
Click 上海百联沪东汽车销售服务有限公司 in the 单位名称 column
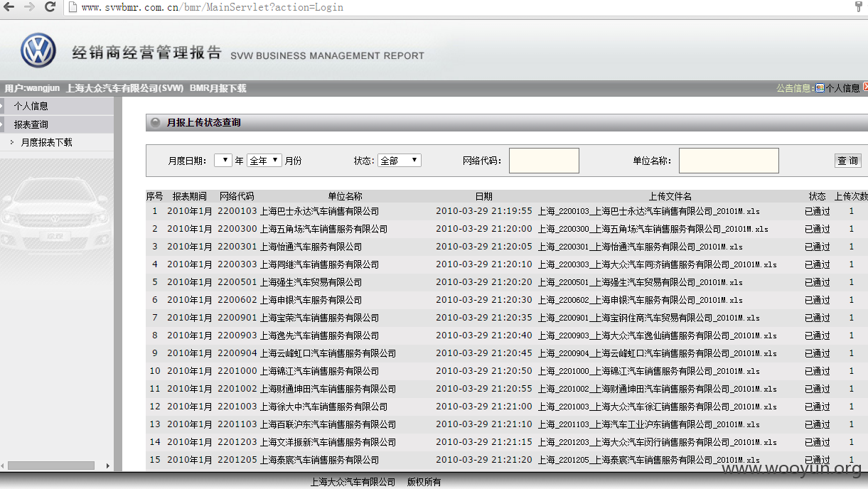click(328, 424)
